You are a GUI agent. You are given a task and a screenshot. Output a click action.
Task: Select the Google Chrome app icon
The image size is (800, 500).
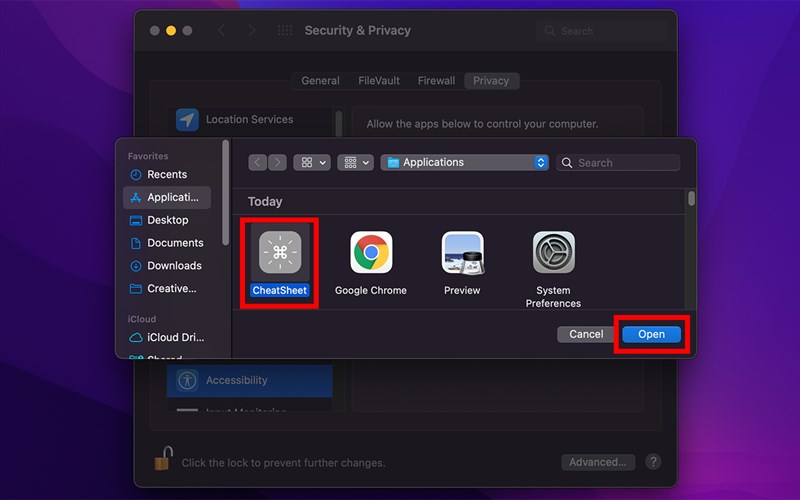(371, 252)
